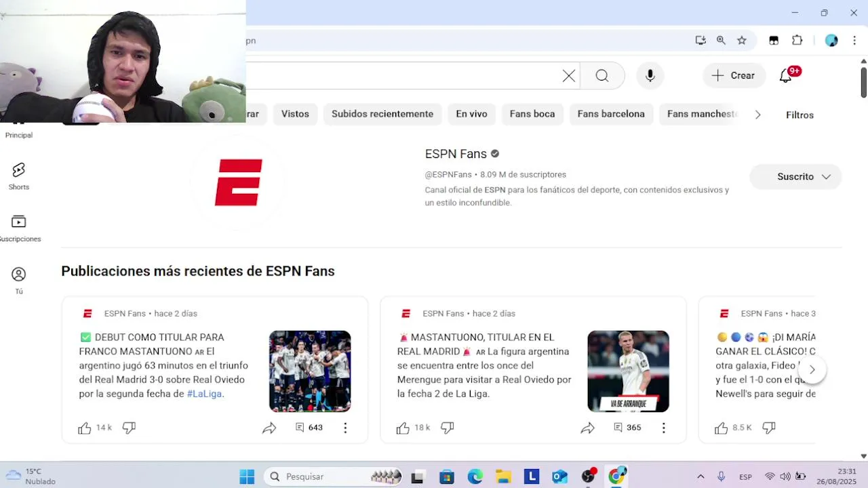Open Microsoft Store from the taskbar
Screen dimensions: 868x488
[446, 476]
